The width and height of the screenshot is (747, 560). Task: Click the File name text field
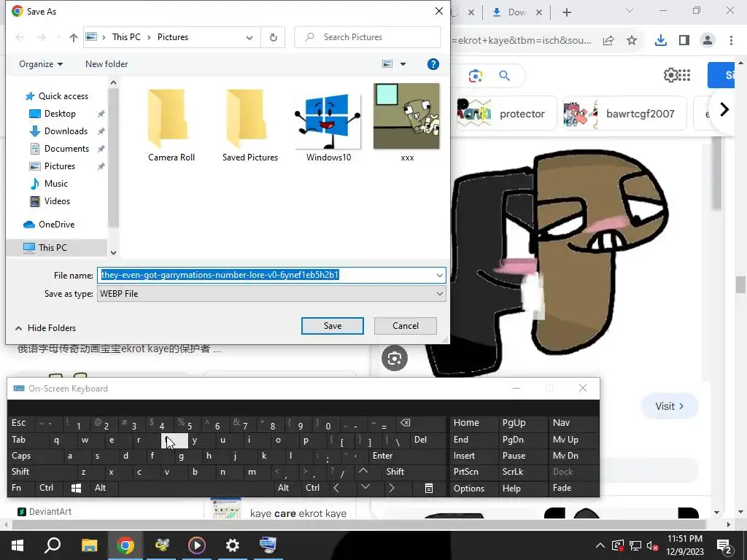(x=266, y=275)
